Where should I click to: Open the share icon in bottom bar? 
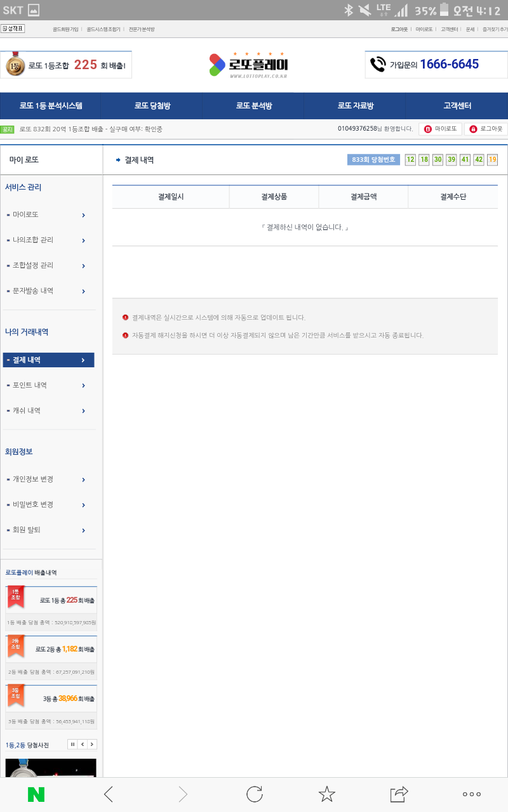[399, 794]
